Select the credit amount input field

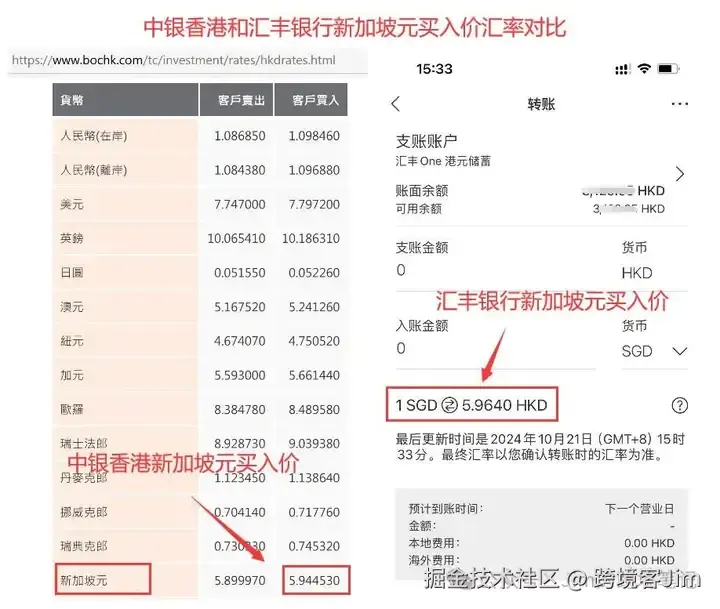495,349
